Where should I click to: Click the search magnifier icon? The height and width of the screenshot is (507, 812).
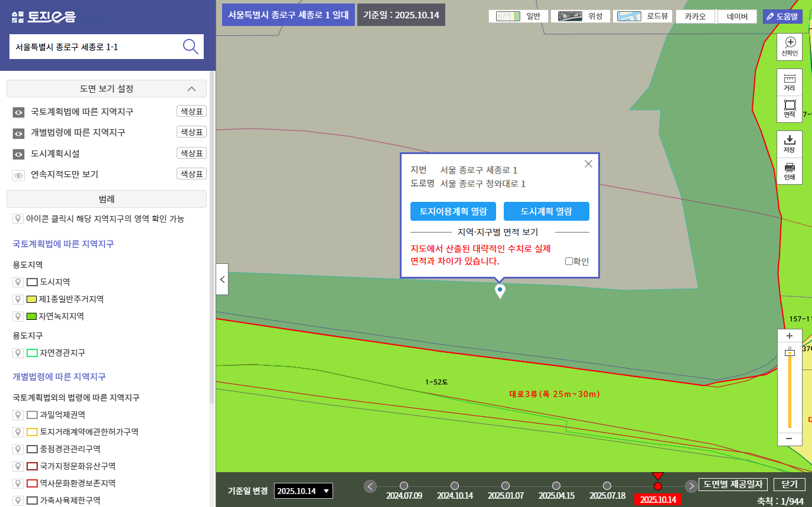coord(190,47)
